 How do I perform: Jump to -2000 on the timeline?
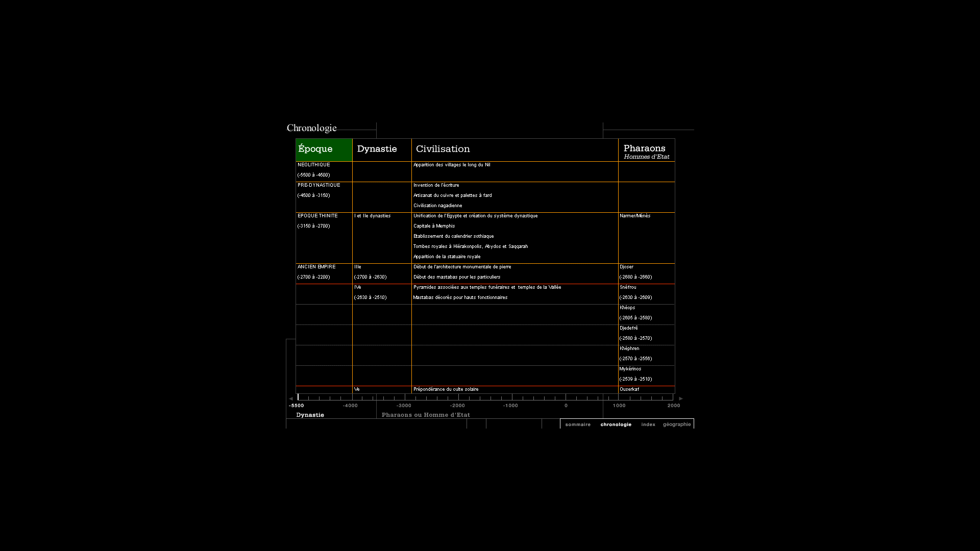point(457,406)
